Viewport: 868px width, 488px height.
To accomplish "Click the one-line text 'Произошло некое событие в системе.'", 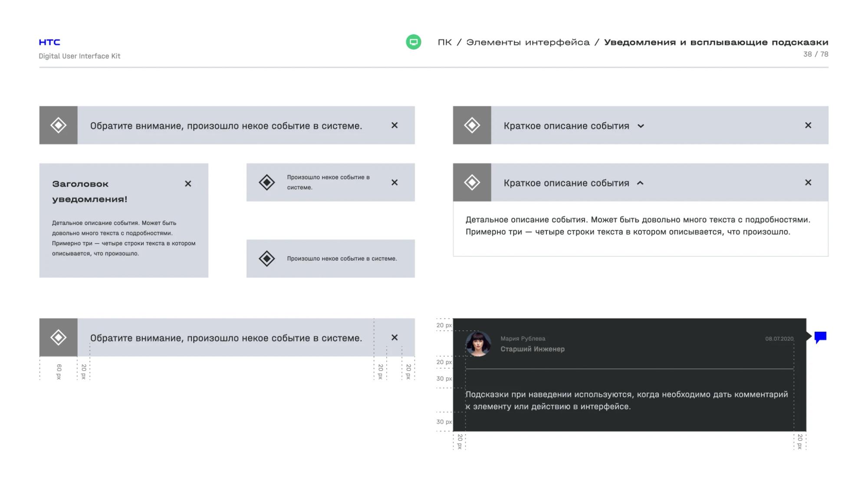I will (x=342, y=259).
